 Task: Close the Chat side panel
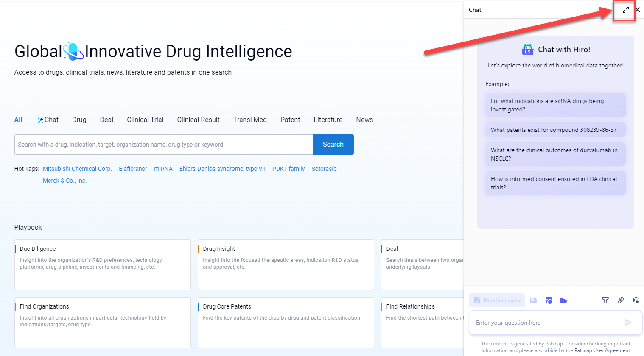click(638, 10)
